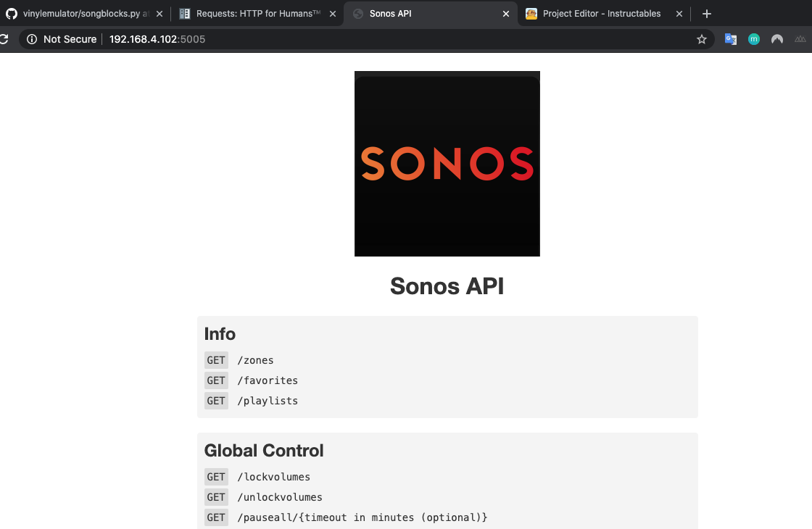The width and height of the screenshot is (812, 529).
Task: Click the GET badge beside /unlockvolumes
Action: [x=216, y=497]
